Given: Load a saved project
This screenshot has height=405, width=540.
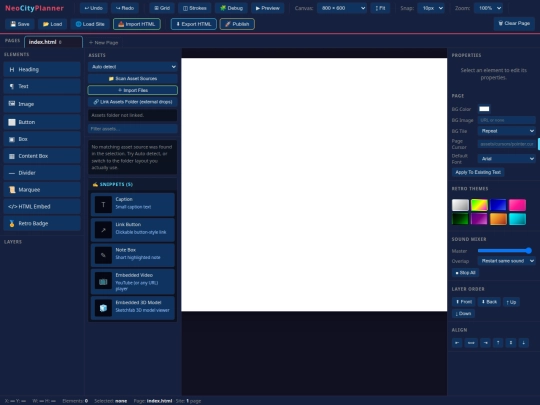Looking at the screenshot, I should (x=52, y=24).
